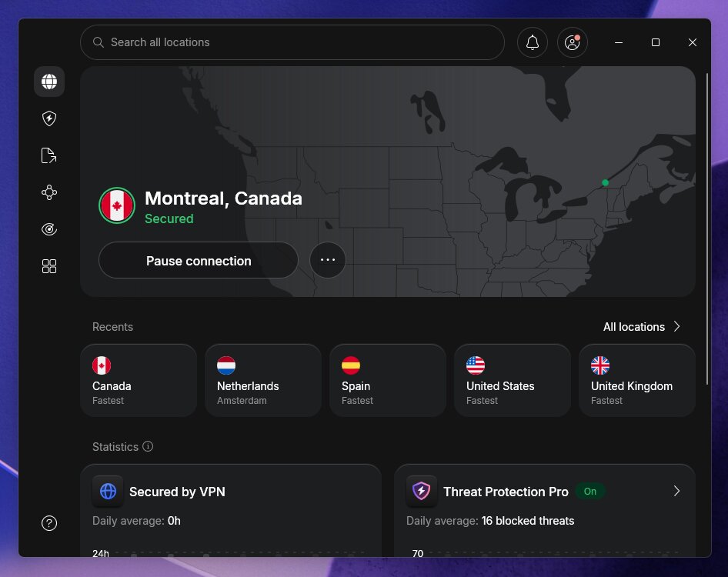
Task: Click the Montreal, Canada heading
Action: tap(223, 198)
